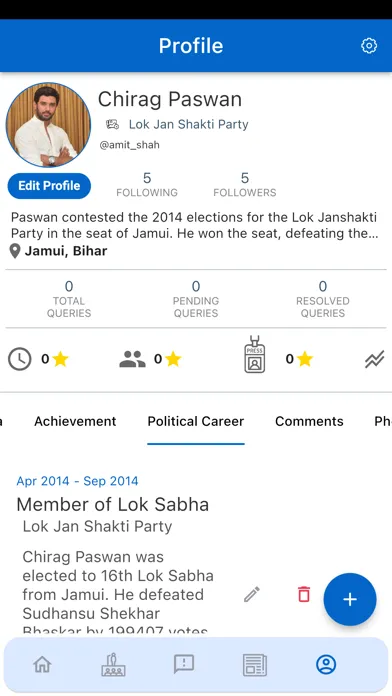Image resolution: width=392 pixels, height=696 pixels.
Task: Select the Political Career tab
Action: [x=196, y=421]
